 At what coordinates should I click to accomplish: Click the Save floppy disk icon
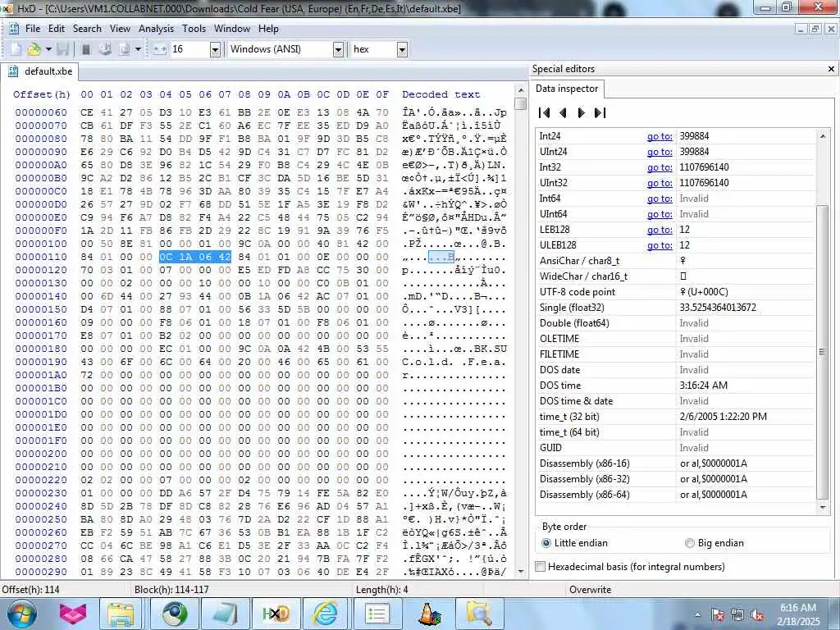click(x=62, y=49)
